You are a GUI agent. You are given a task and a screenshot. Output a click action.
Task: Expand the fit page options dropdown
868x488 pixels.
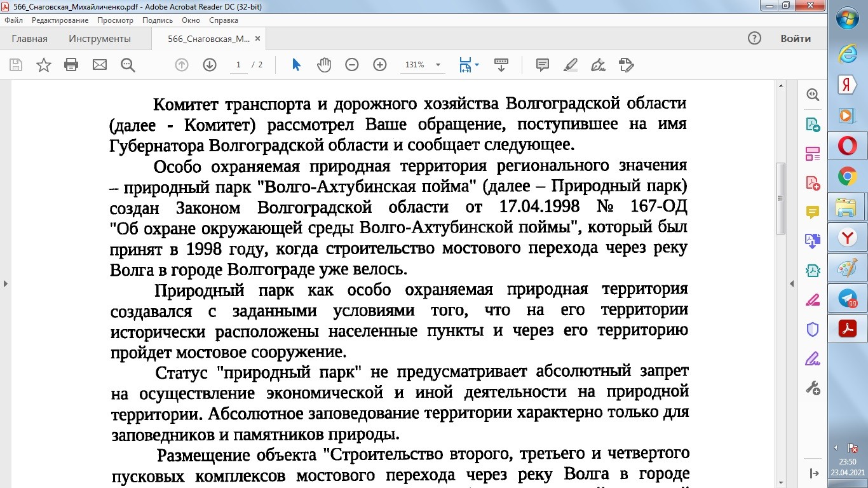[x=477, y=65]
